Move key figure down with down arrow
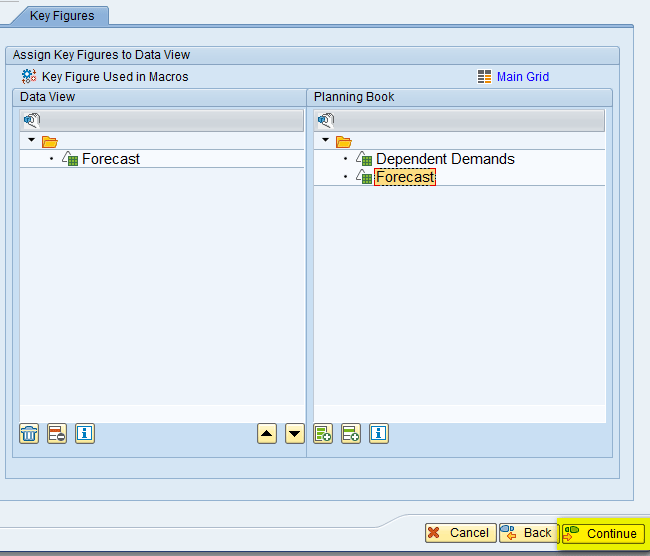The height and width of the screenshot is (556, 650). coord(295,434)
